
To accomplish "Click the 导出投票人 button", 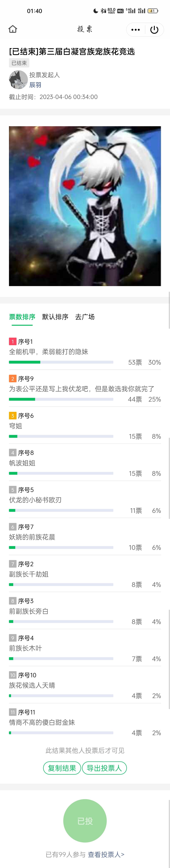I will coord(104,768).
